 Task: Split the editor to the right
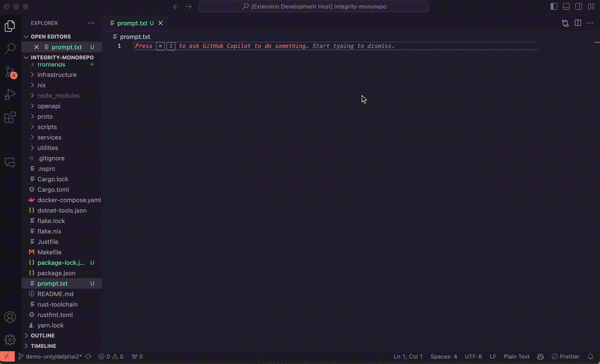(x=578, y=23)
